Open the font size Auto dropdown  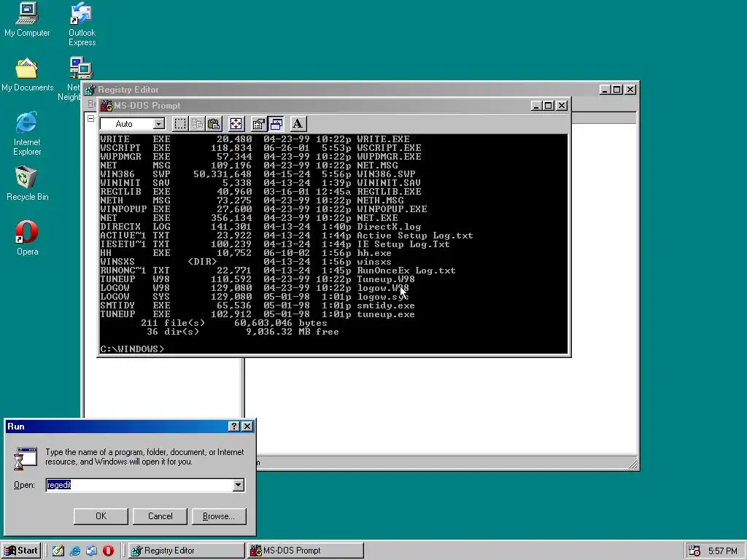(x=159, y=124)
